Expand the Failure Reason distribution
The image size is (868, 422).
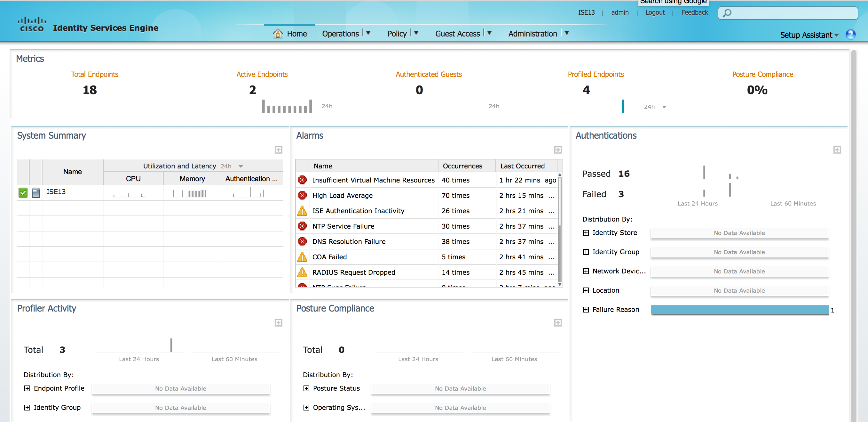[586, 310]
